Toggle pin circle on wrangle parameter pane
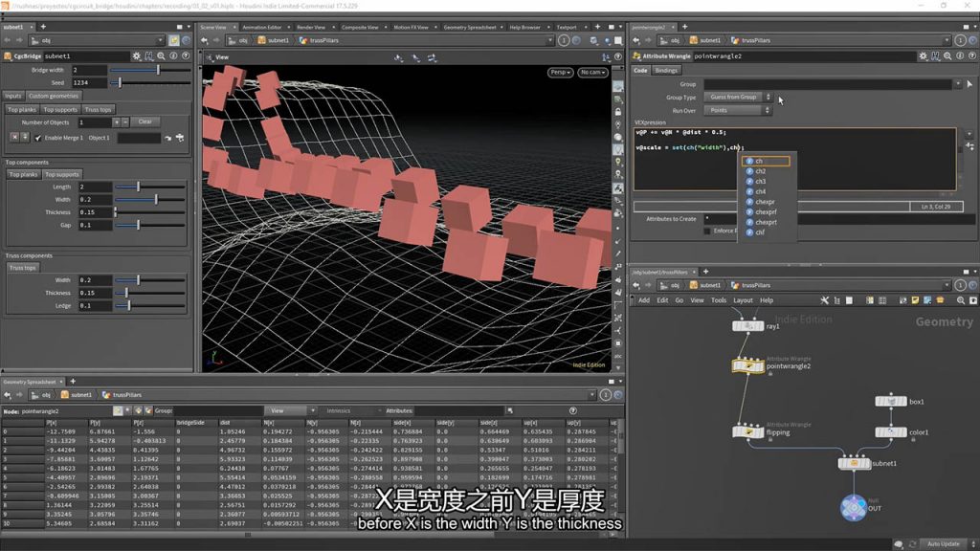980x551 pixels. point(961,40)
